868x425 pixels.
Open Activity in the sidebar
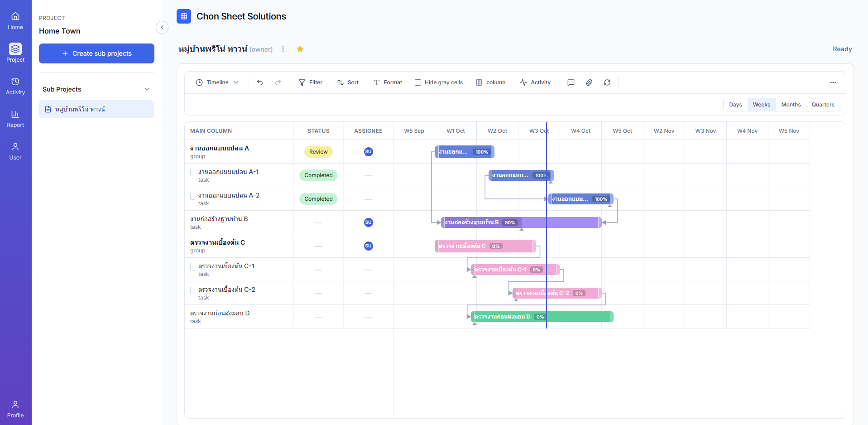[15, 86]
